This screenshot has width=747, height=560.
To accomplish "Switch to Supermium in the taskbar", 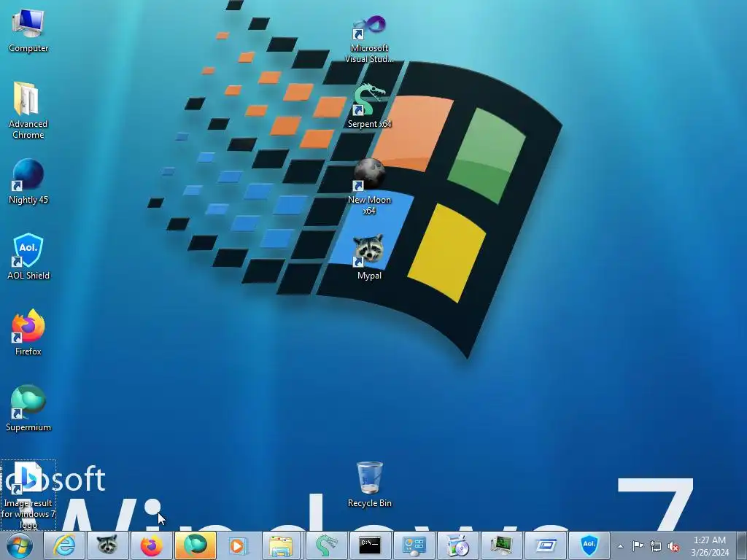I will point(196,545).
